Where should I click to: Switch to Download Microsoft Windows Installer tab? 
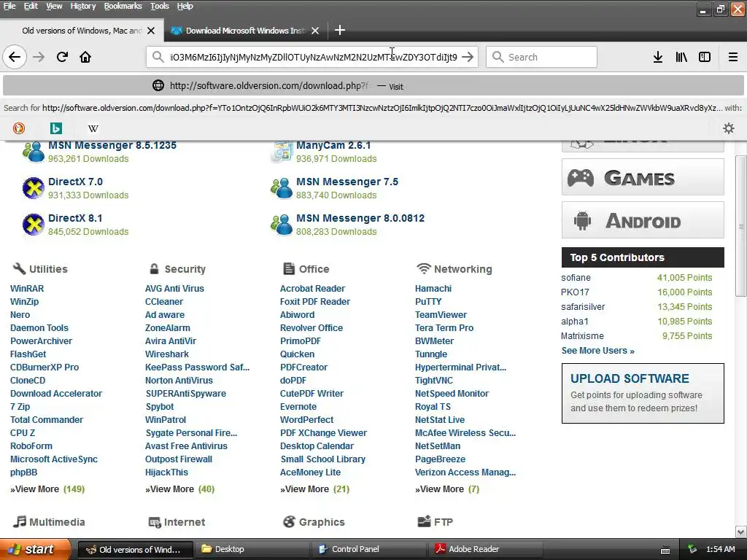(x=245, y=31)
